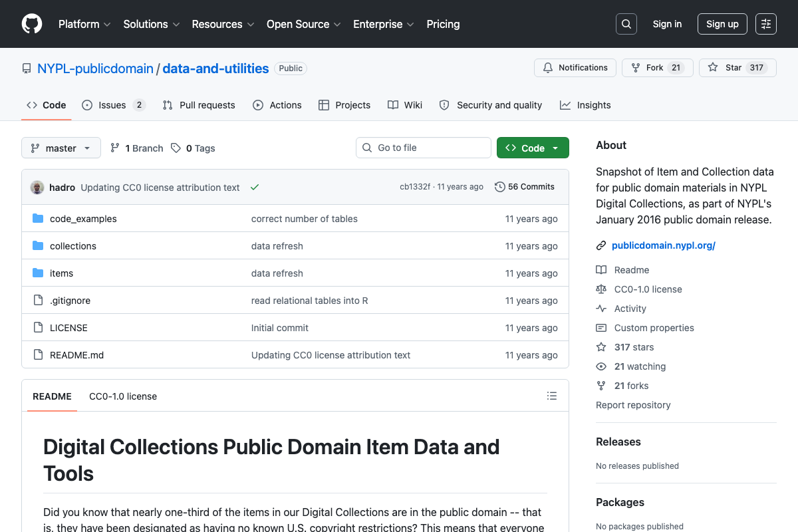The height and width of the screenshot is (532, 798).
Task: Expand the Platform menu
Action: (84, 24)
